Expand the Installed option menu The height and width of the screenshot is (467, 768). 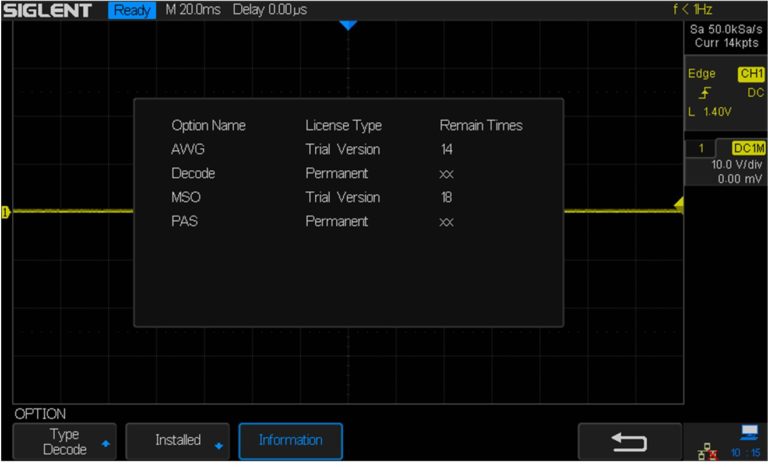(x=177, y=440)
